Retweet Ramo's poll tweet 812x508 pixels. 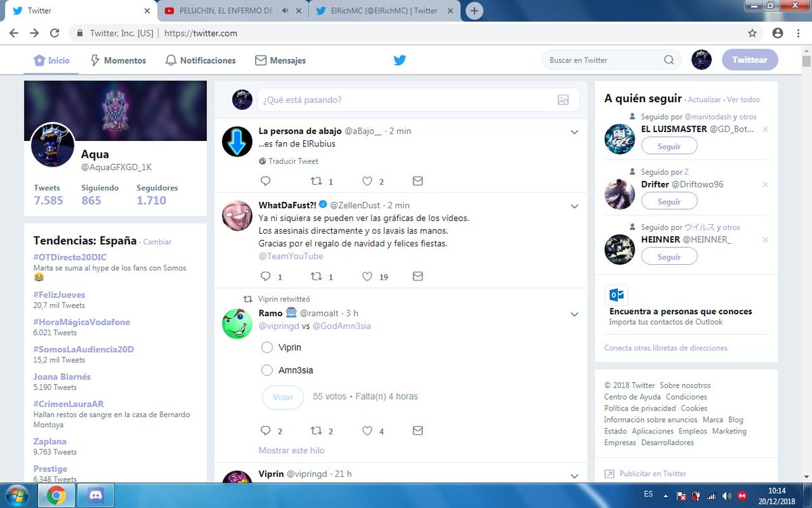tap(315, 431)
